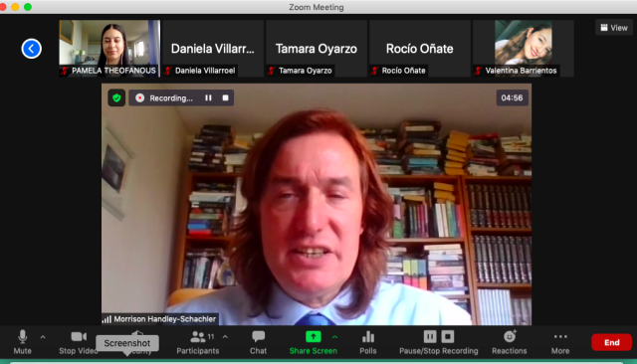637x364 pixels.
Task: Pause the recording in the toolbar
Action: (x=430, y=336)
